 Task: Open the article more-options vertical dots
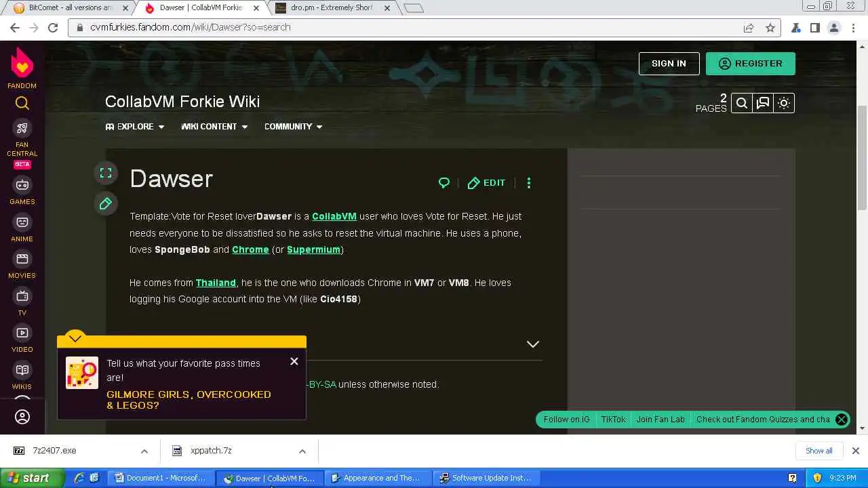(x=529, y=183)
